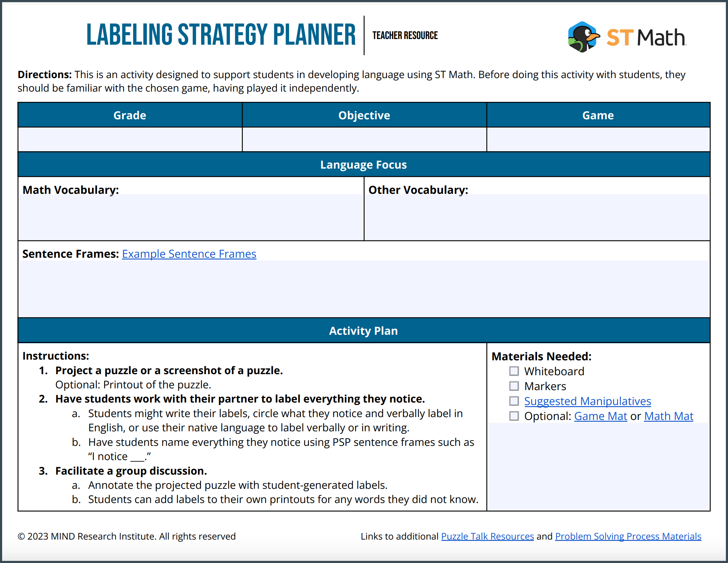
Task: Follow the Math Mat link
Action: (x=669, y=416)
